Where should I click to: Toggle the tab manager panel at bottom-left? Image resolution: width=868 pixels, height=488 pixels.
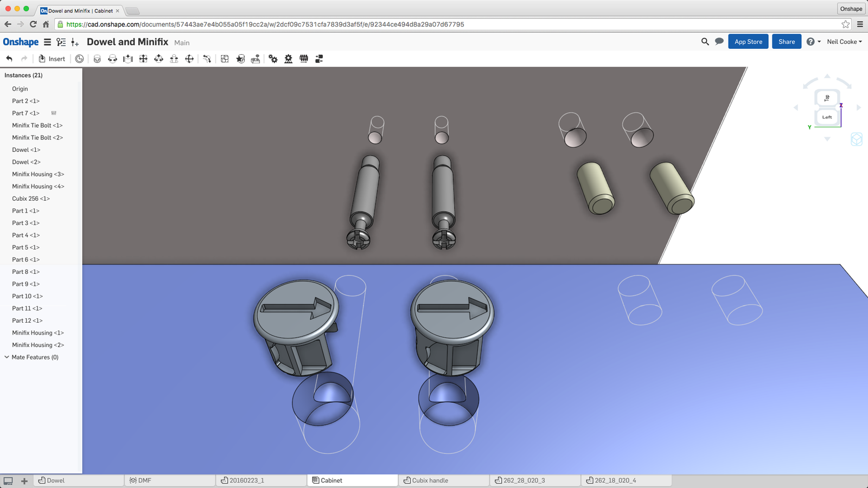[x=8, y=480]
